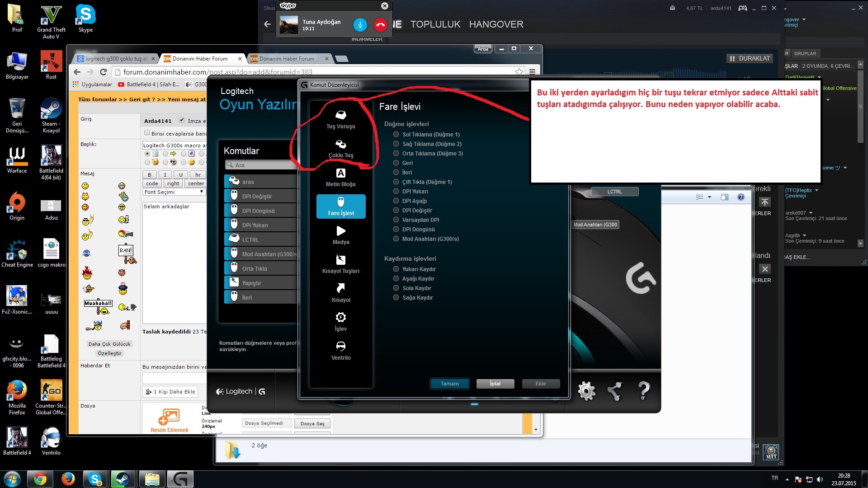Toggle Birisi cevaplarsa notification checkbox
868x488 pixels.
pyautogui.click(x=146, y=133)
